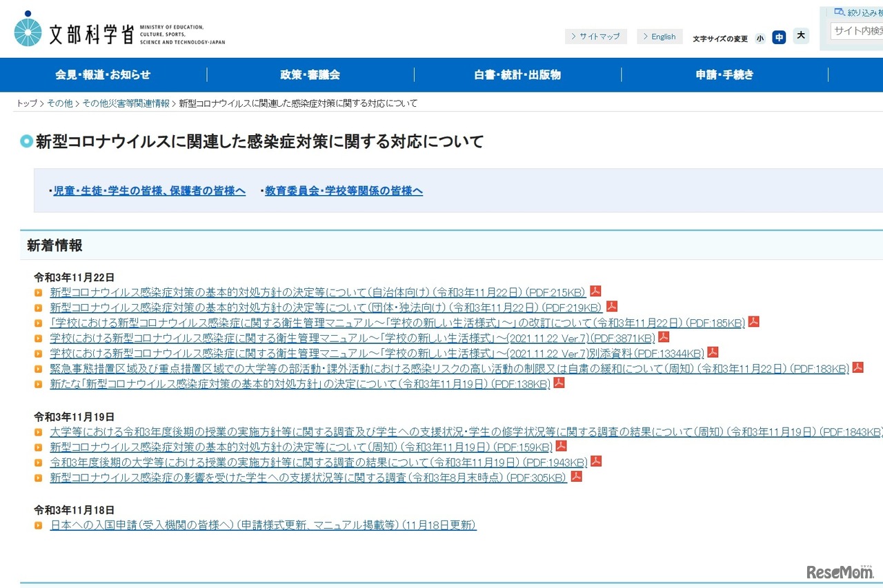Viewport: 883px width, 588px height.
Task: Open the 申請・手続き menu
Action: [x=724, y=75]
